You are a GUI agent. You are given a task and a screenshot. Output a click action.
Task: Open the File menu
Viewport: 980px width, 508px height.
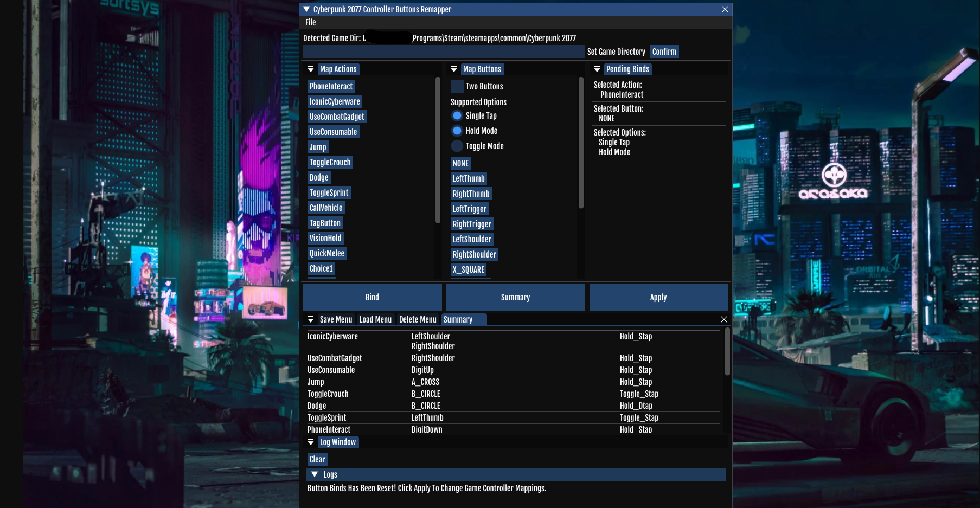[310, 22]
